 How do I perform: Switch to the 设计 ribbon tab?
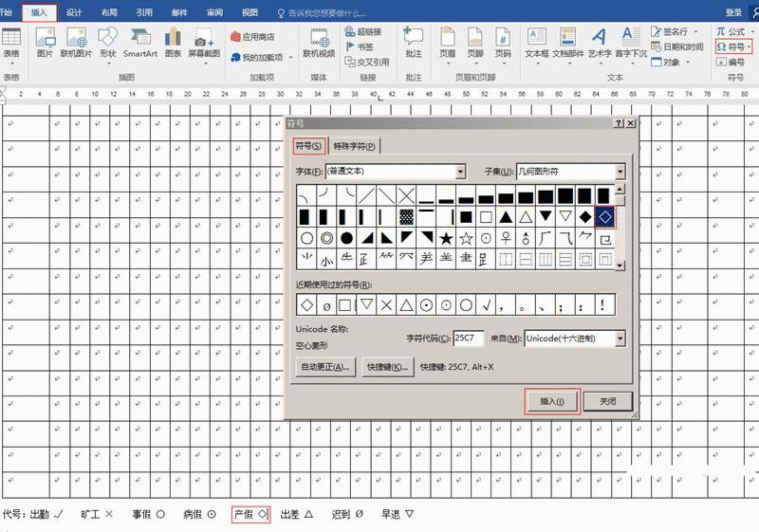tap(74, 12)
